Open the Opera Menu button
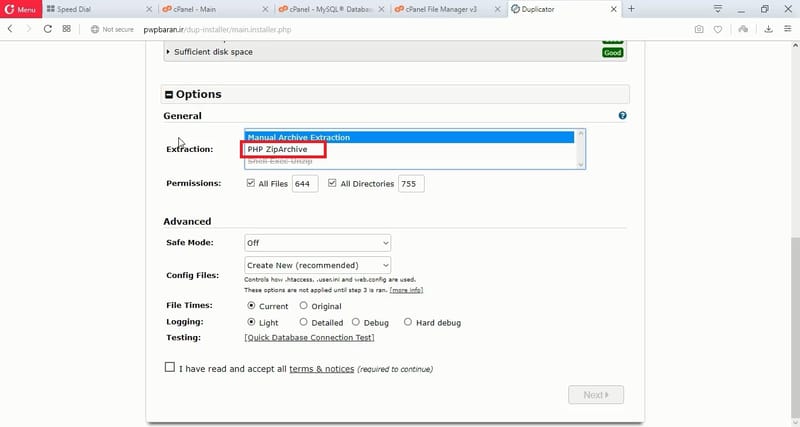This screenshot has height=427, width=800. [x=21, y=9]
